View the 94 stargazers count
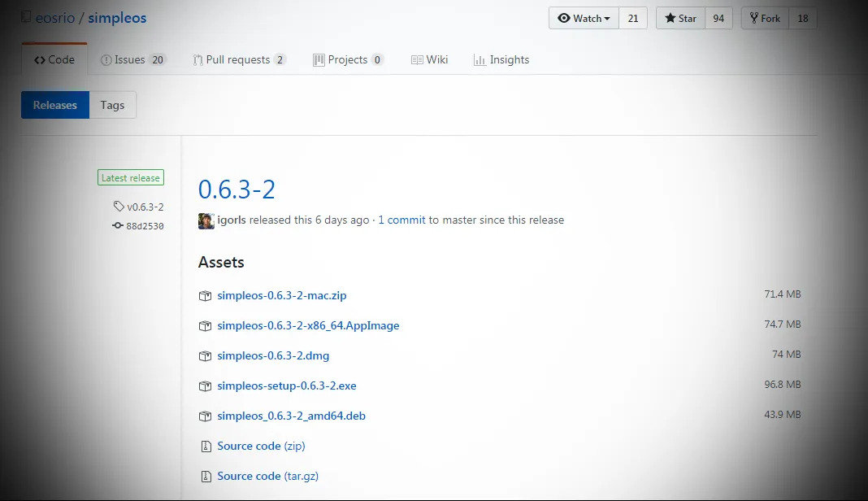Image resolution: width=868 pixels, height=501 pixels. (x=718, y=18)
